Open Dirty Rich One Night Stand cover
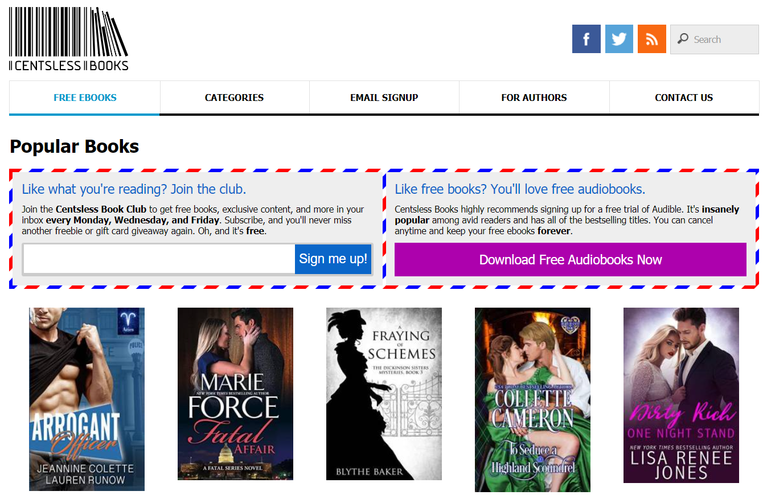The width and height of the screenshot is (767, 498). pyautogui.click(x=681, y=395)
